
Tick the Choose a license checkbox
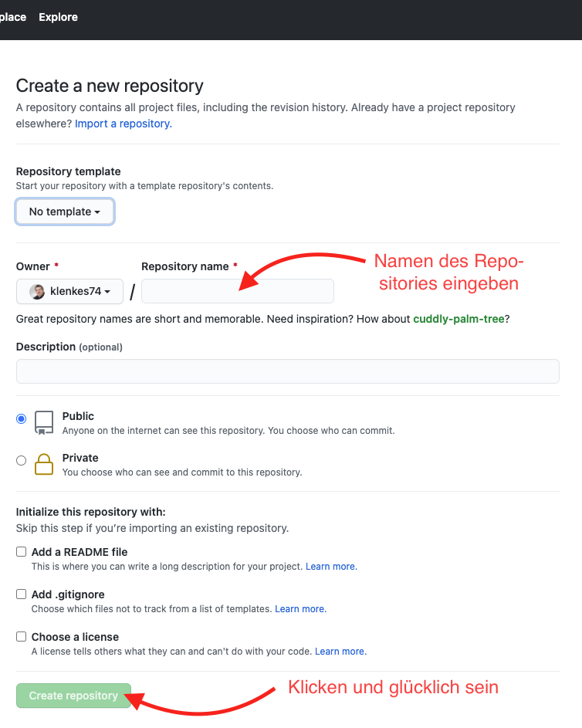pos(22,637)
